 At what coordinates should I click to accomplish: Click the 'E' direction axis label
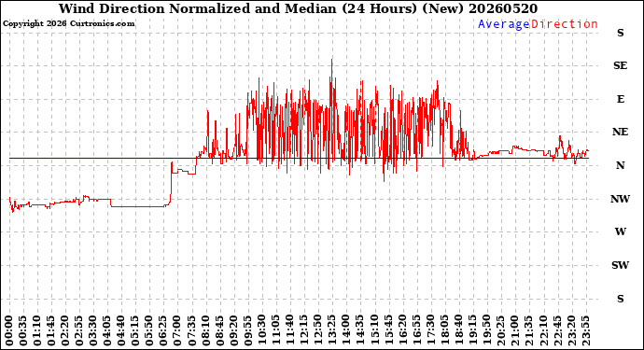pos(620,99)
